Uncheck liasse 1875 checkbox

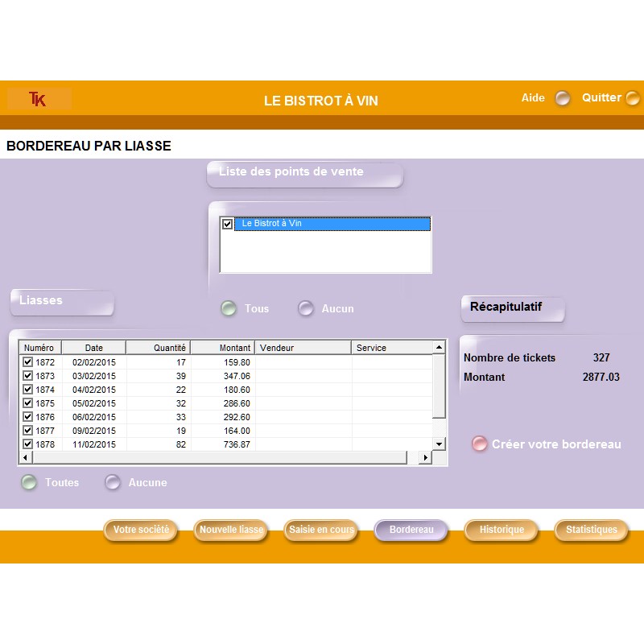[27, 403]
